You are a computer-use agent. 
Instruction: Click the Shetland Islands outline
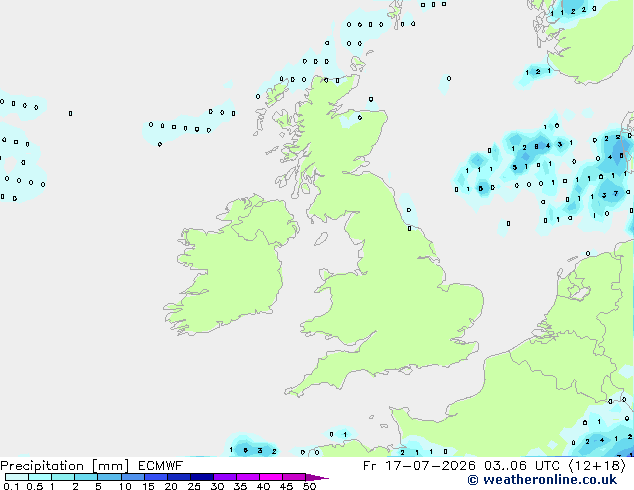coord(399,10)
